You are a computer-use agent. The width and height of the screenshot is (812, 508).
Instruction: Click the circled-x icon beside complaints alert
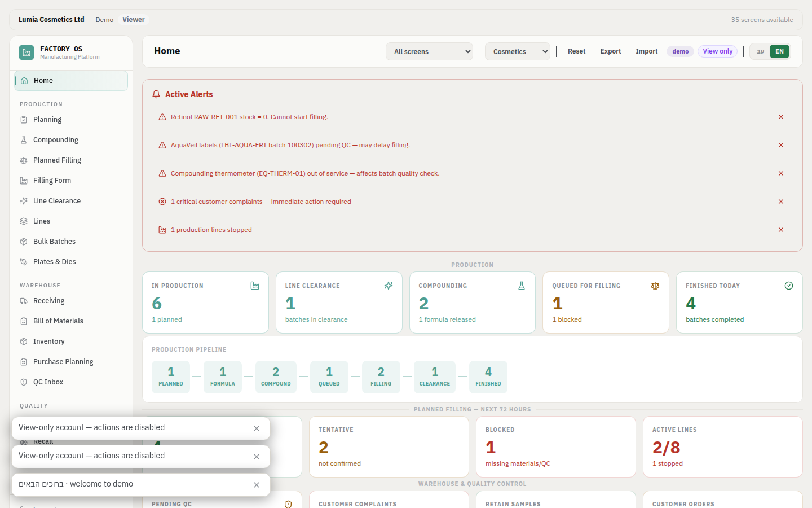click(162, 202)
